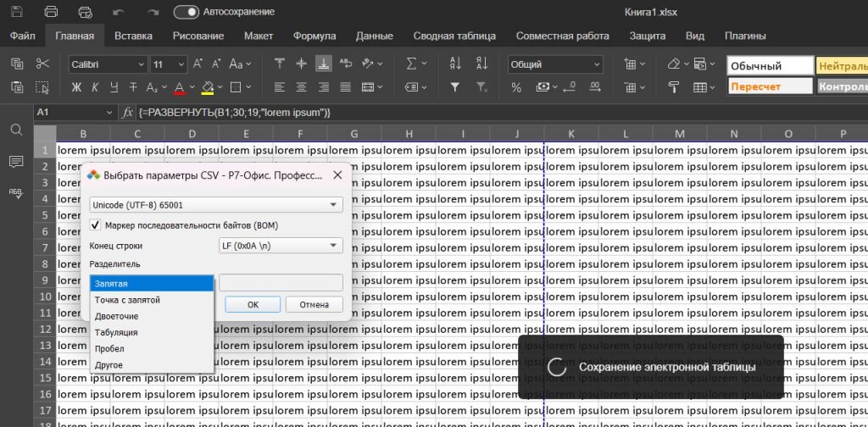The width and height of the screenshot is (868, 427).
Task: Uncheck the byte order mark (BOM) checkbox
Action: point(96,225)
